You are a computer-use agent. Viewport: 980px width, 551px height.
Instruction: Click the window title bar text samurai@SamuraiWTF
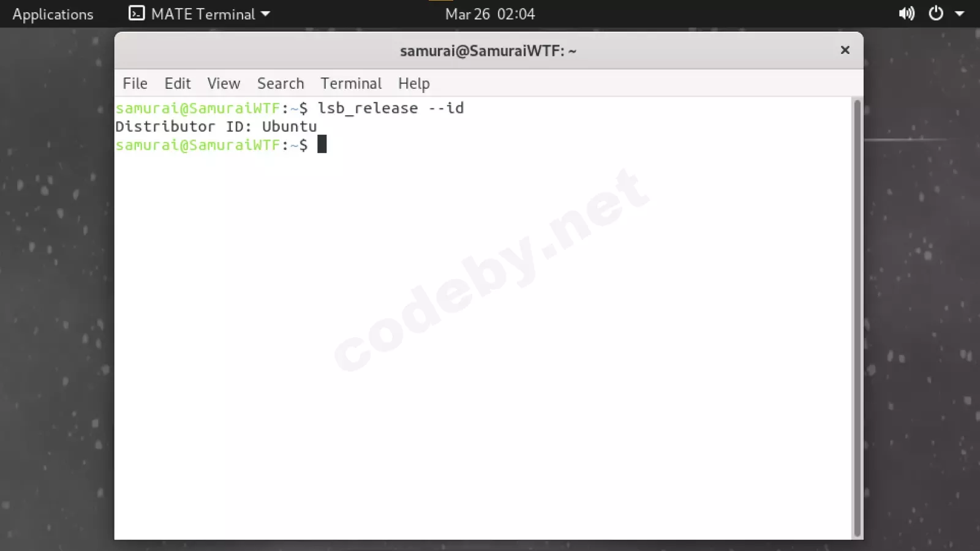[x=488, y=51]
